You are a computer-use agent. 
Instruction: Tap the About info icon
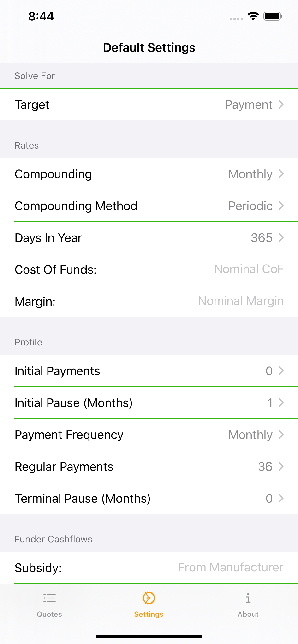[248, 598]
